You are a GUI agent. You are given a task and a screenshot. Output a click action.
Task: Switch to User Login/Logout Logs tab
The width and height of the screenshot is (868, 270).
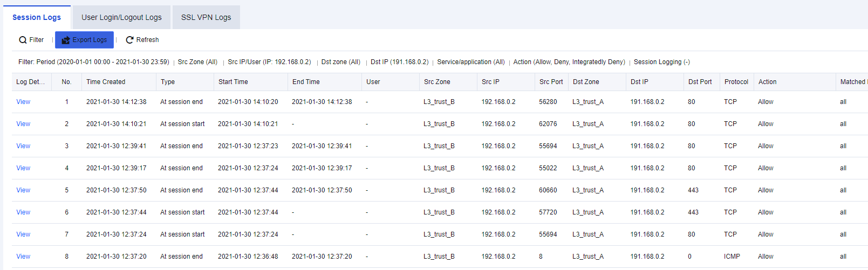[121, 17]
